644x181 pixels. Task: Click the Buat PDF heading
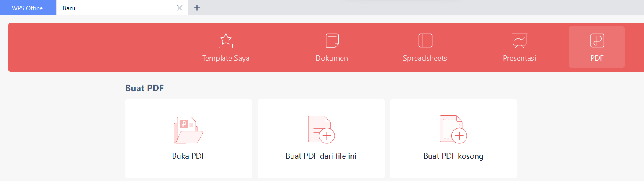144,88
